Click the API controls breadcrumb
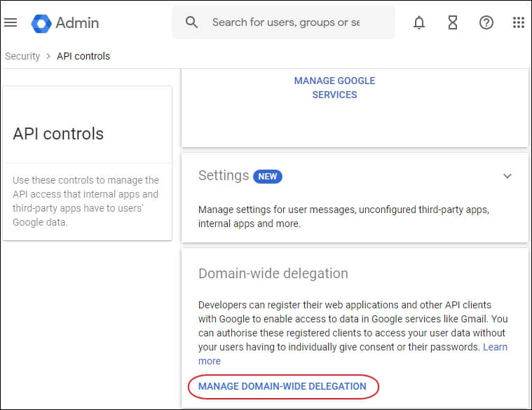Viewport: 532px width, 410px height. click(83, 56)
